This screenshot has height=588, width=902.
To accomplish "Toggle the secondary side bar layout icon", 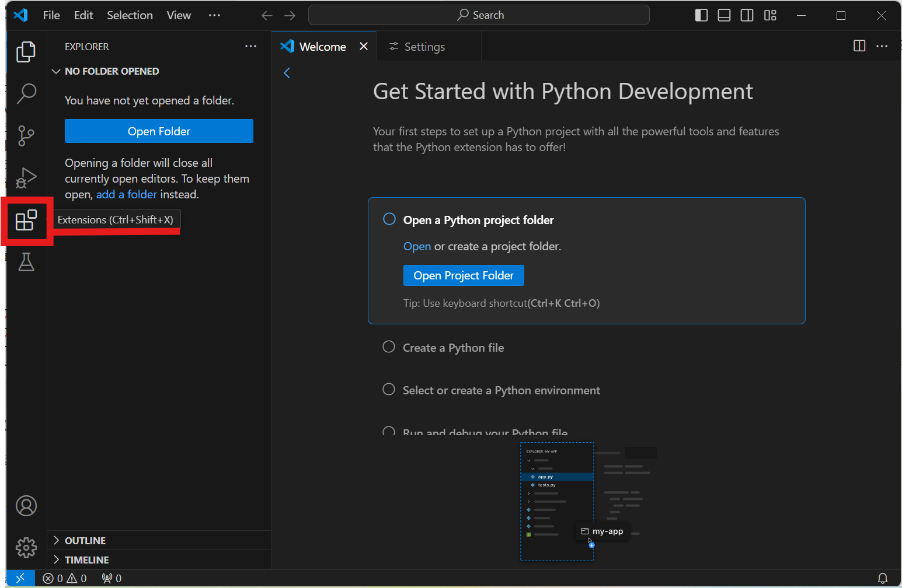I will [x=747, y=15].
